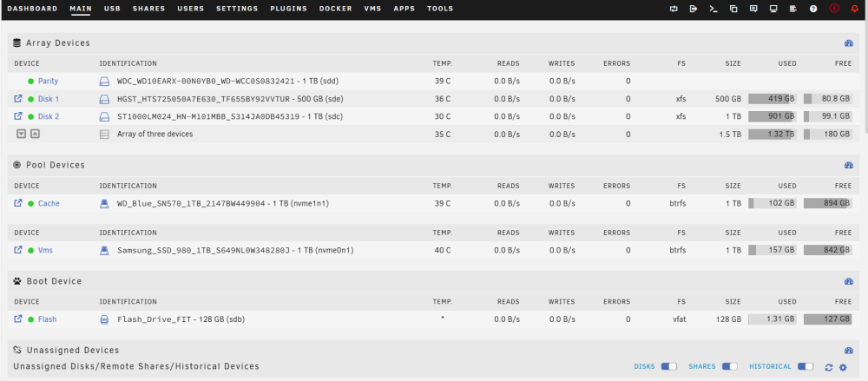Click the NVMe drive icon for WD_Blue_SN570
The width and height of the screenshot is (868, 381).
104,204
